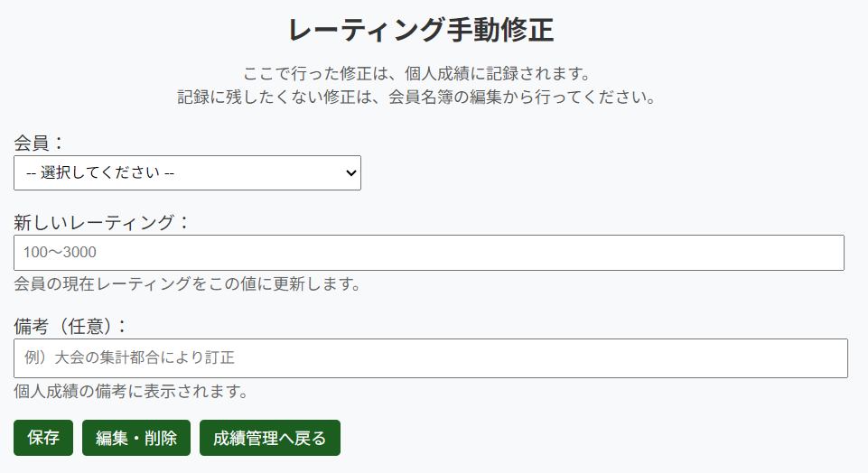This screenshot has width=868, height=473.
Task: Select the '-- 選択してください --' placeholder text
Action: coord(99,173)
